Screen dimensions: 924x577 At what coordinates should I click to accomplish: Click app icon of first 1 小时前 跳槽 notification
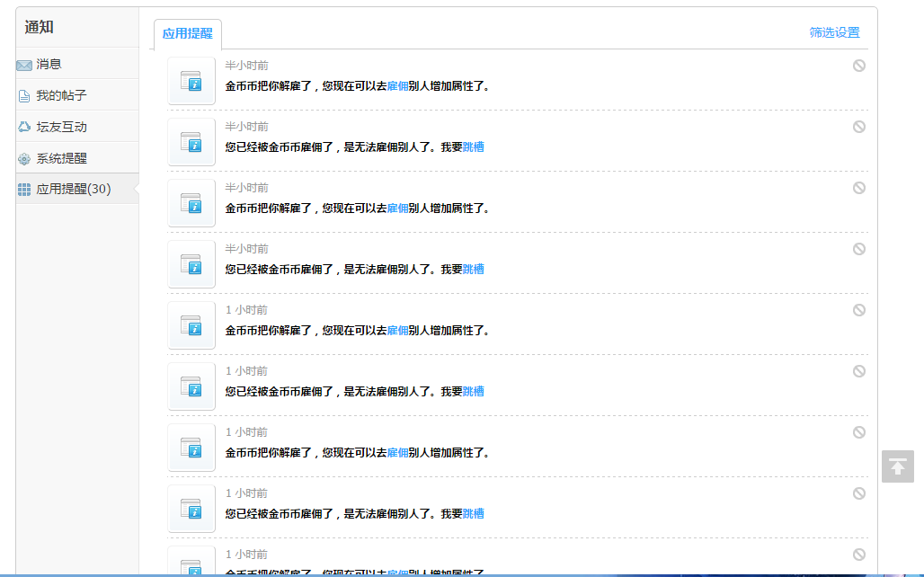[x=191, y=386]
